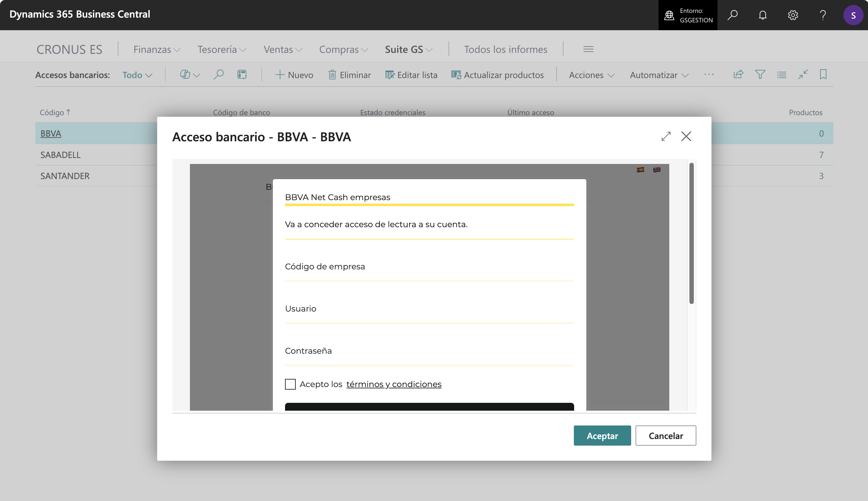The height and width of the screenshot is (501, 868).
Task: Click the Copilot icon in the list toolbar
Action: pyautogui.click(x=185, y=75)
